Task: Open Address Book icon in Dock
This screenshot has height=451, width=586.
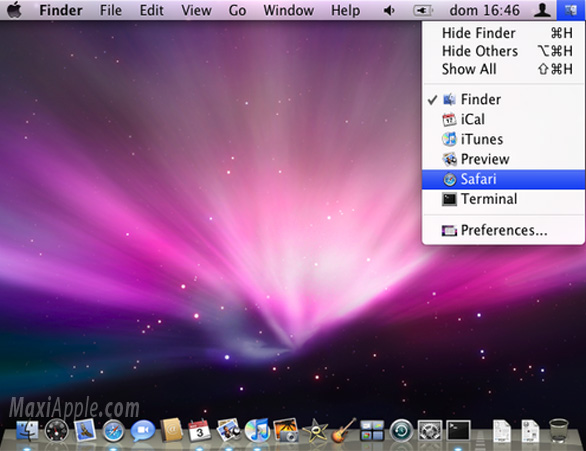Action: coord(171,430)
